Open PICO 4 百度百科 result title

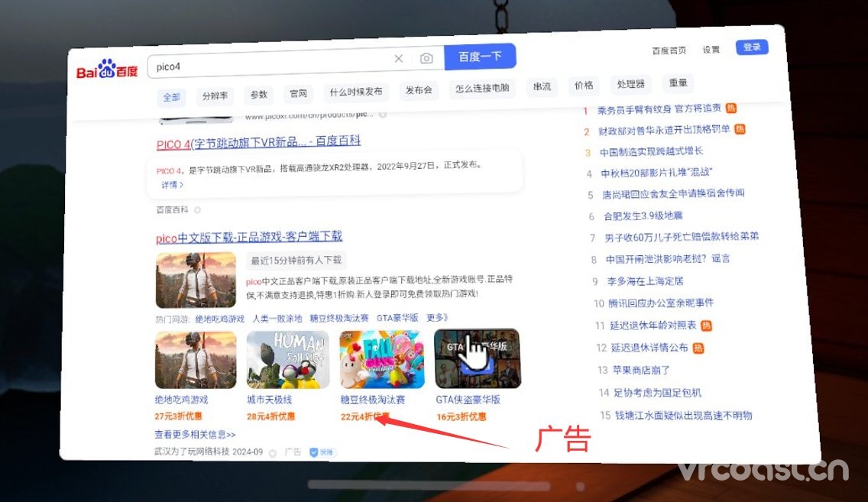point(258,142)
